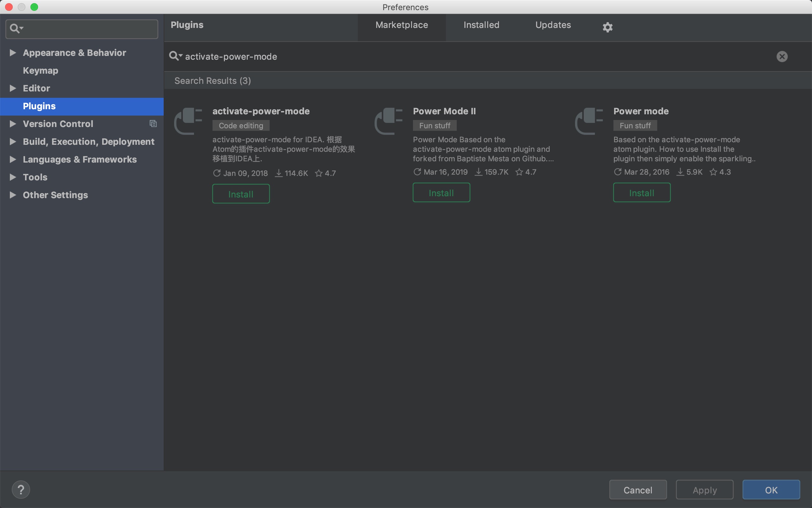Open the plugins settings gear menu

click(607, 27)
